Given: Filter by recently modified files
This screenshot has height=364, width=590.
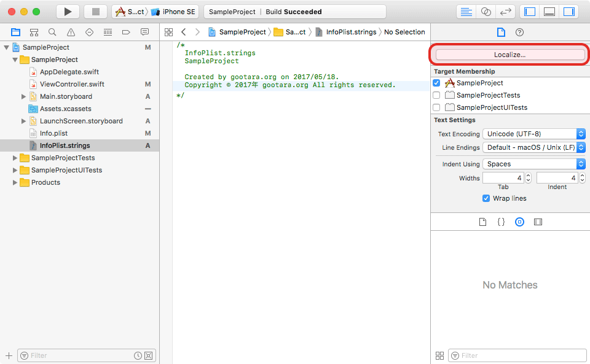Looking at the screenshot, I should point(138,355).
